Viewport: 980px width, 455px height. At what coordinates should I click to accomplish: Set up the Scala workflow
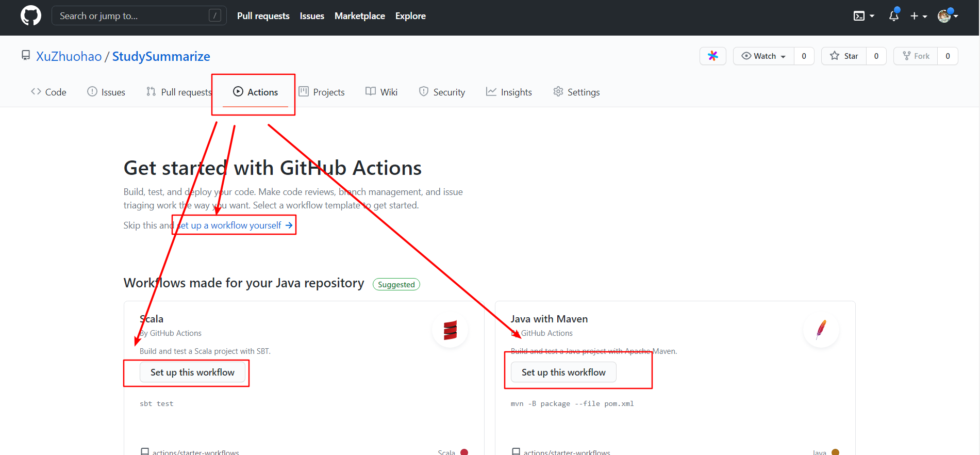[192, 372]
